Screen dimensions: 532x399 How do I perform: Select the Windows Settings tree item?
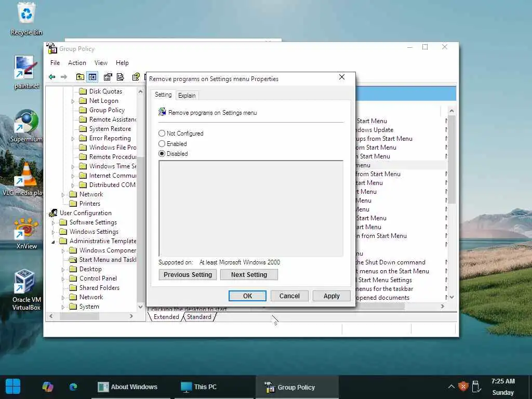pos(94,232)
